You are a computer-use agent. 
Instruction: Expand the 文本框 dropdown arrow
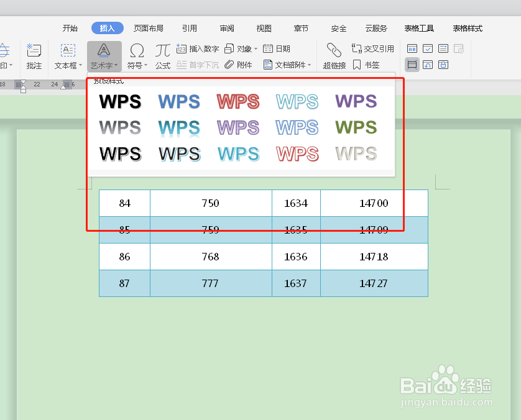pos(80,65)
